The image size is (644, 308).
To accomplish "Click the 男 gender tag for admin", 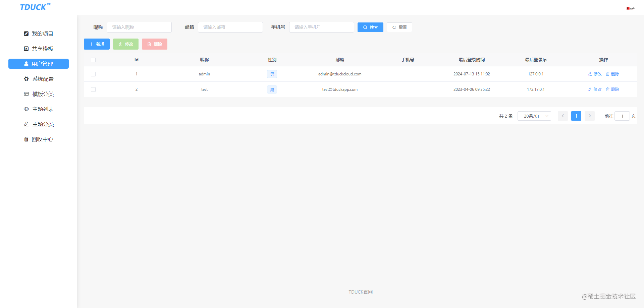I will pyautogui.click(x=272, y=74).
